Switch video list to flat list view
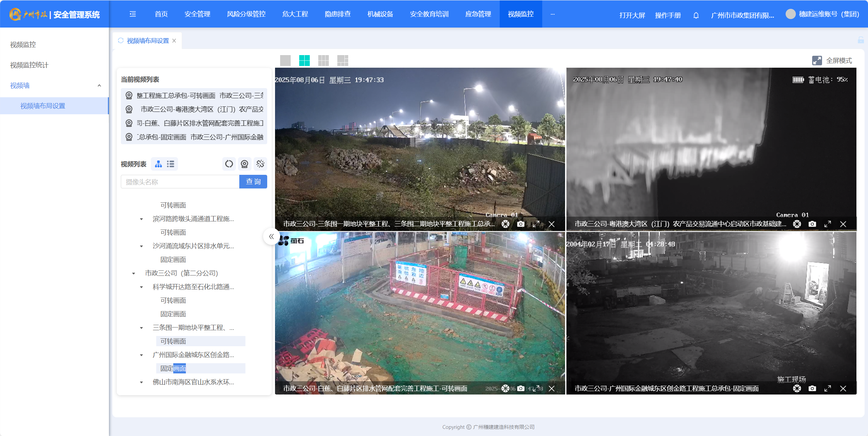 [171, 164]
